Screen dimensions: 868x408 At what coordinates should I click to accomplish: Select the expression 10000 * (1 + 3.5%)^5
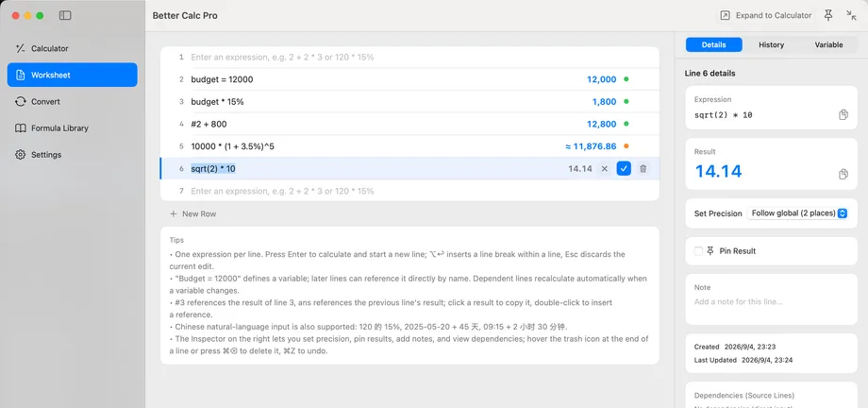tap(232, 146)
